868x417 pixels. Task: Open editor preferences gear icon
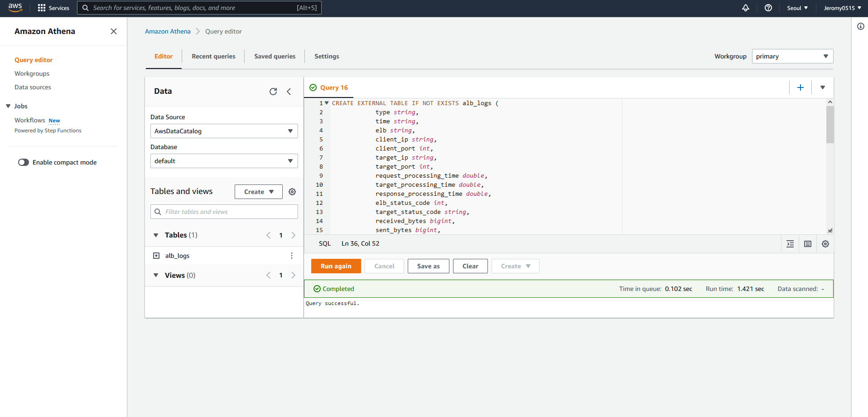coord(825,244)
